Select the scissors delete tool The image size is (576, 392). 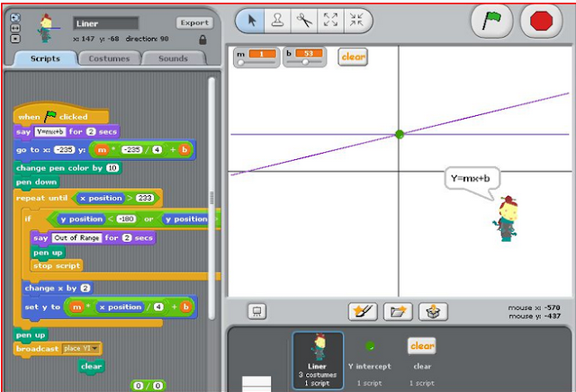304,21
